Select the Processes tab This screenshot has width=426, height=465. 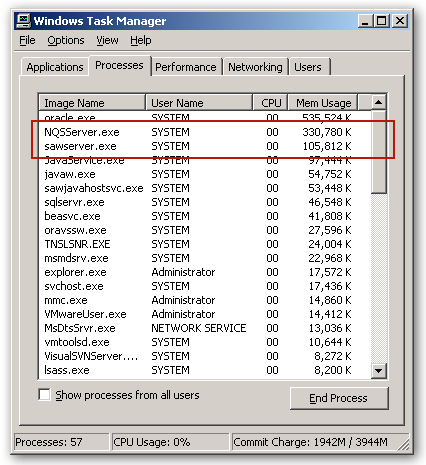coord(119,65)
